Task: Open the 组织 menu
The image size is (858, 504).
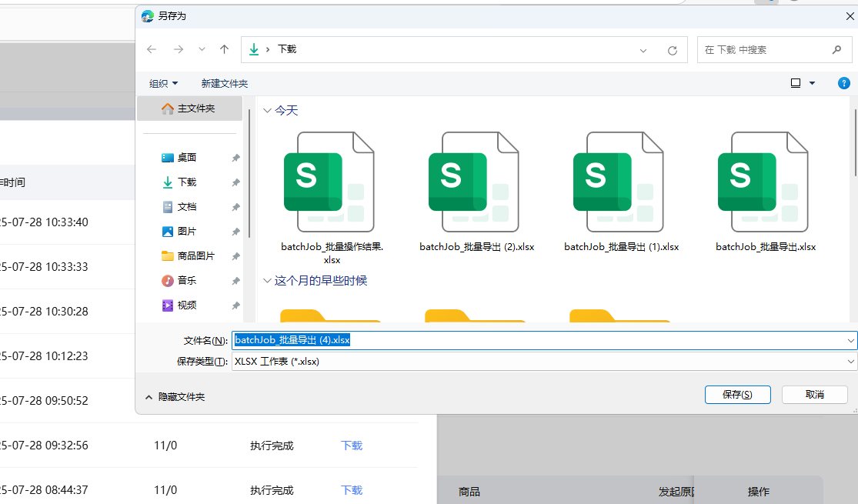Action: point(163,83)
